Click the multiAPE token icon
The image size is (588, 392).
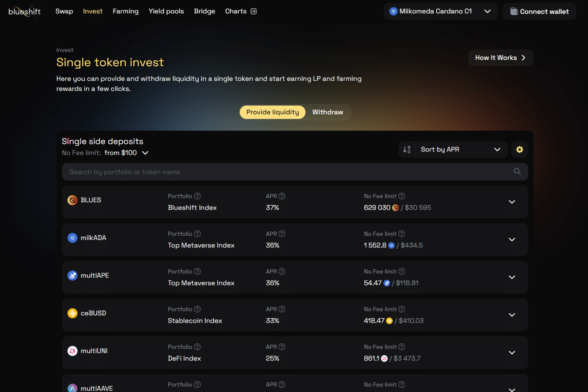pyautogui.click(x=73, y=276)
